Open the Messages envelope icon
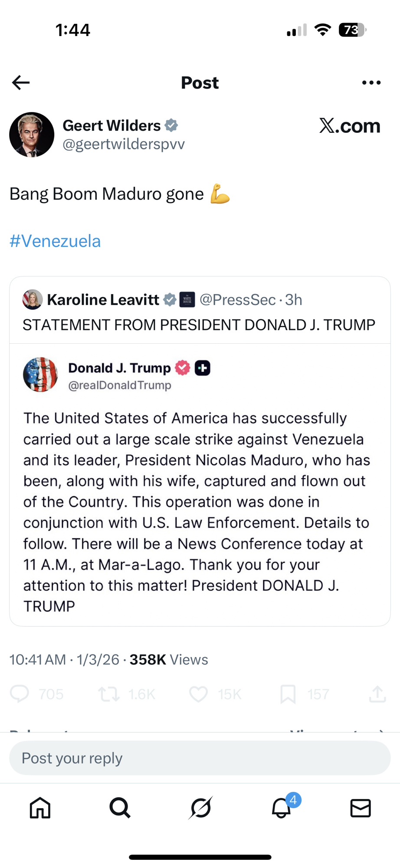 (x=361, y=808)
